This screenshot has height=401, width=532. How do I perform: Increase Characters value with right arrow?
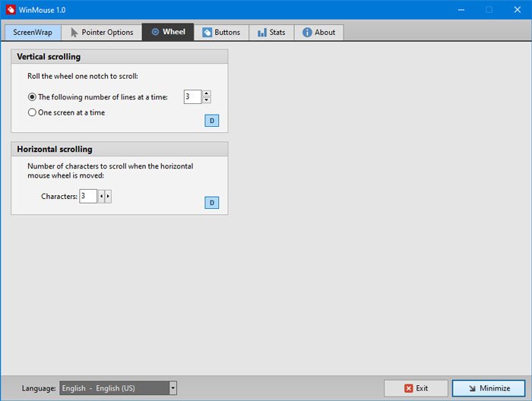pyautogui.click(x=108, y=196)
